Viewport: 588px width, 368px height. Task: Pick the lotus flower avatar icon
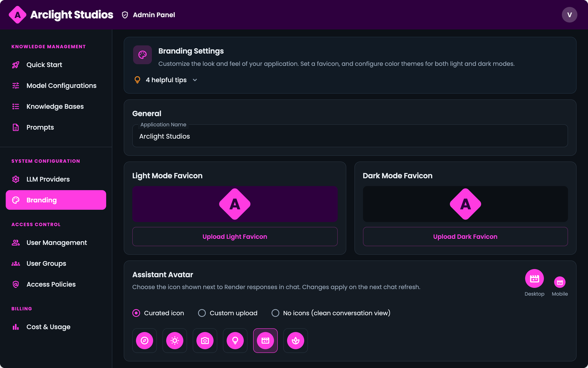296,341
